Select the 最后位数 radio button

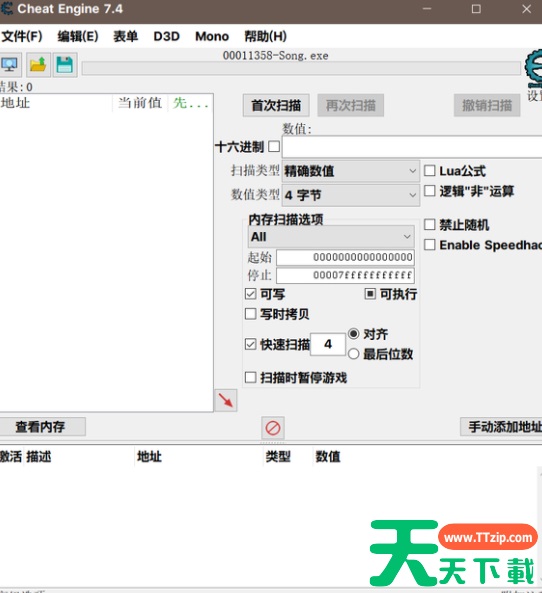353,354
